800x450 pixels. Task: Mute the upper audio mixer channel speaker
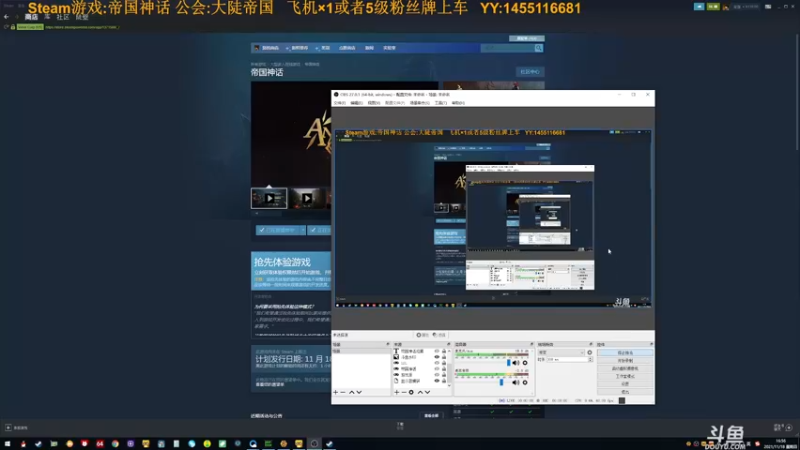516,363
